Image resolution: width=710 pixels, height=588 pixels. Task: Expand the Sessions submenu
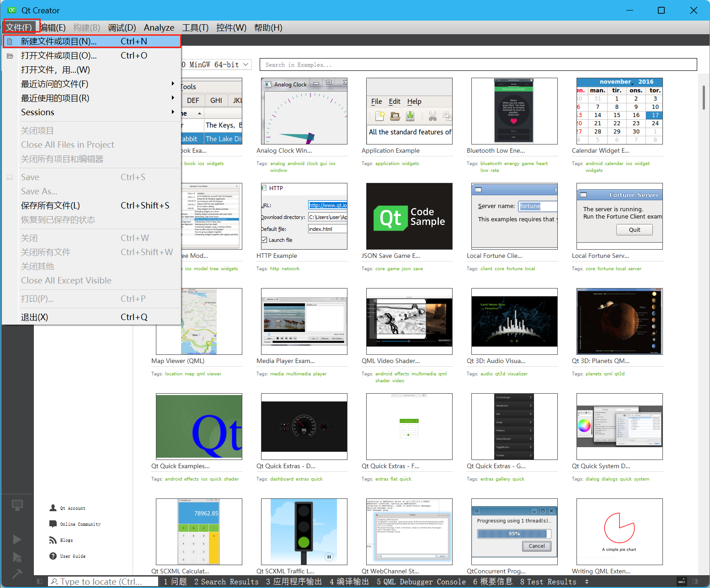[x=91, y=112]
